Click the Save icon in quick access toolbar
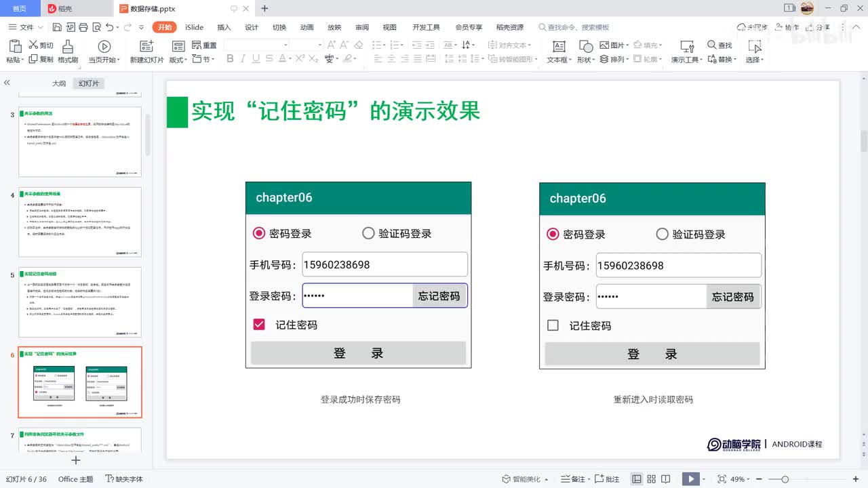This screenshot has width=868, height=488. coord(56,27)
